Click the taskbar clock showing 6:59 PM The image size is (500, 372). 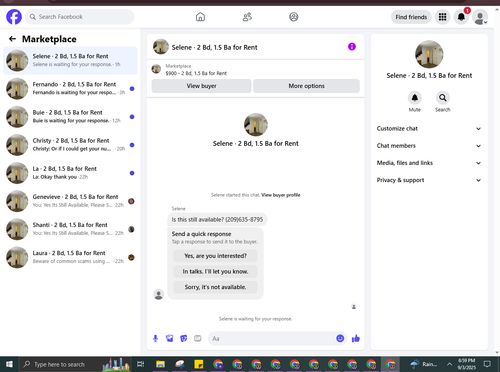tap(466, 364)
